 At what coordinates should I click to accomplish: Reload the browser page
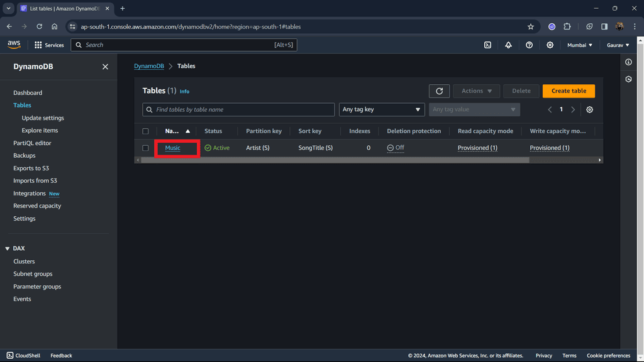(x=40, y=26)
